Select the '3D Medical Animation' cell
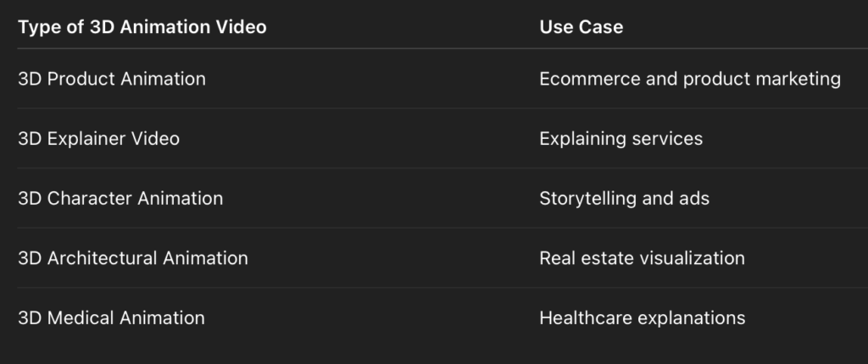The height and width of the screenshot is (364, 868). point(111,318)
